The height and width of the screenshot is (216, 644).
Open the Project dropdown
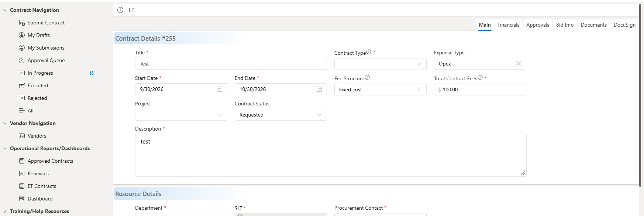click(x=181, y=115)
